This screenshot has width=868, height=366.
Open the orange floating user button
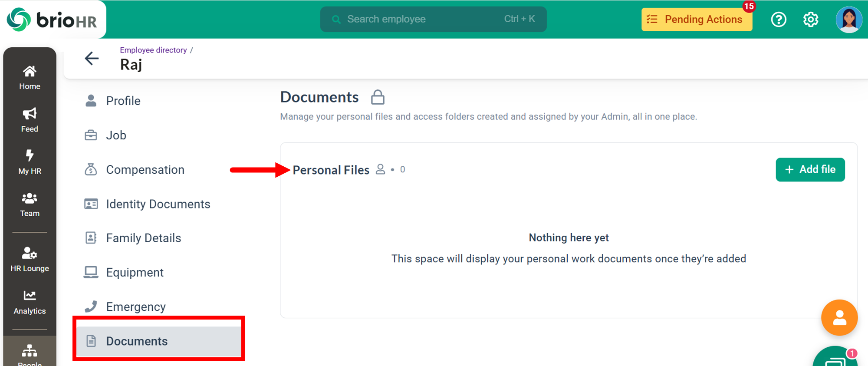coord(839,318)
